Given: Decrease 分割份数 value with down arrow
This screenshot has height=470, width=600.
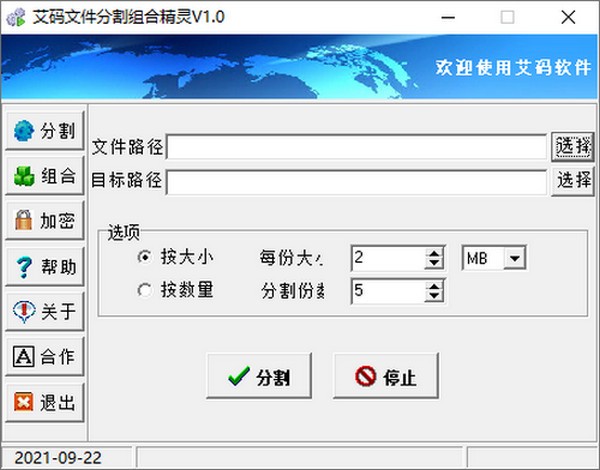Looking at the screenshot, I should (x=434, y=297).
